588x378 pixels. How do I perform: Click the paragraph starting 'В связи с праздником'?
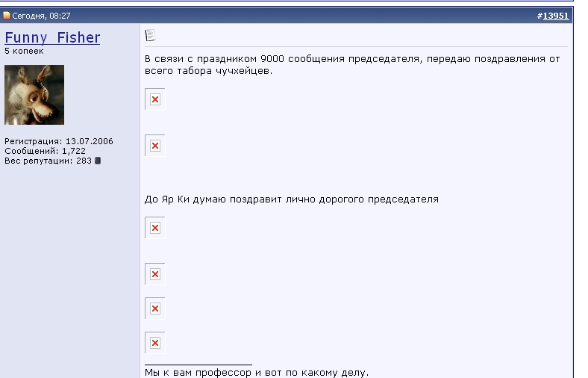tap(351, 64)
